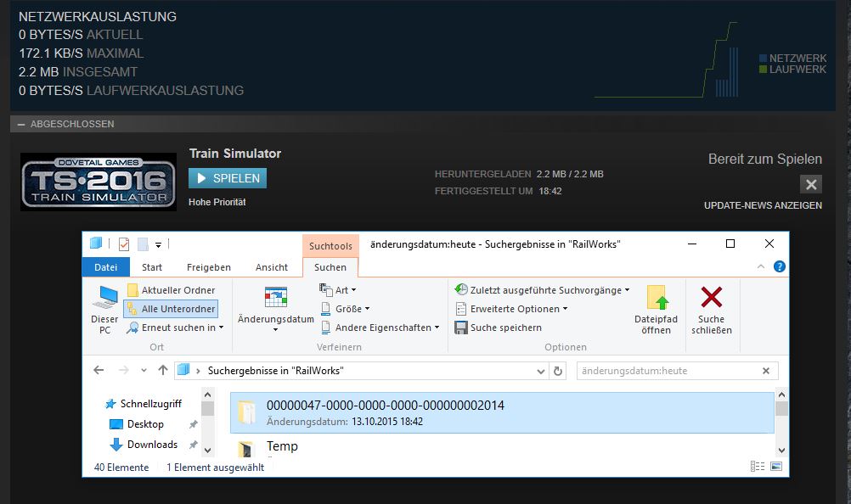Select the Suchen ribbon tab
The height and width of the screenshot is (504, 851).
[x=330, y=267]
